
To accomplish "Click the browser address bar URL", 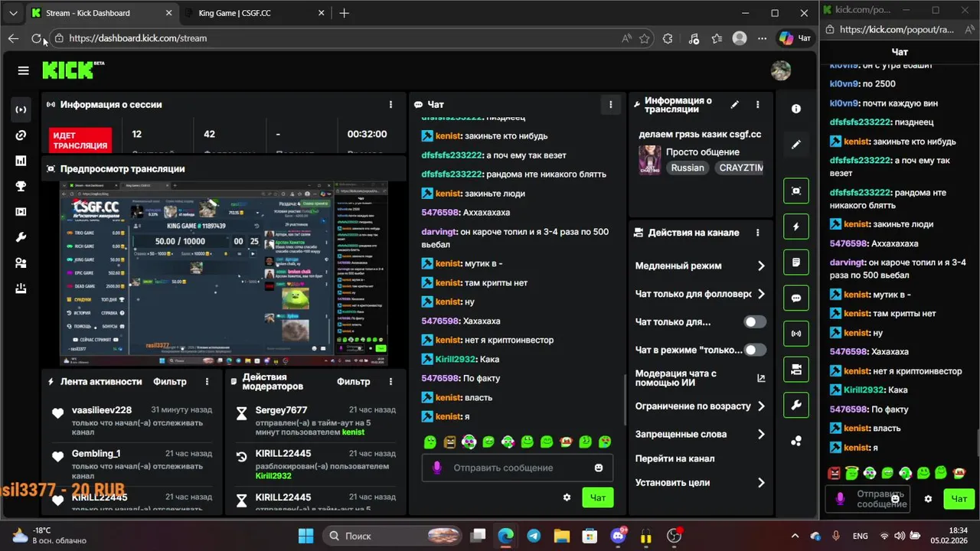I will (x=138, y=38).
